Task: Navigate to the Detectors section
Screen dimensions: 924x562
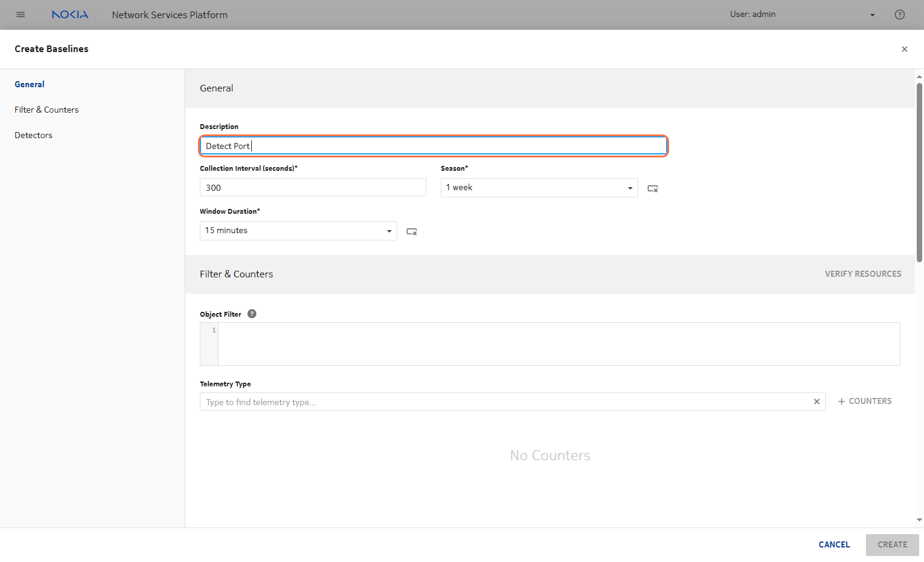Action: pos(33,135)
